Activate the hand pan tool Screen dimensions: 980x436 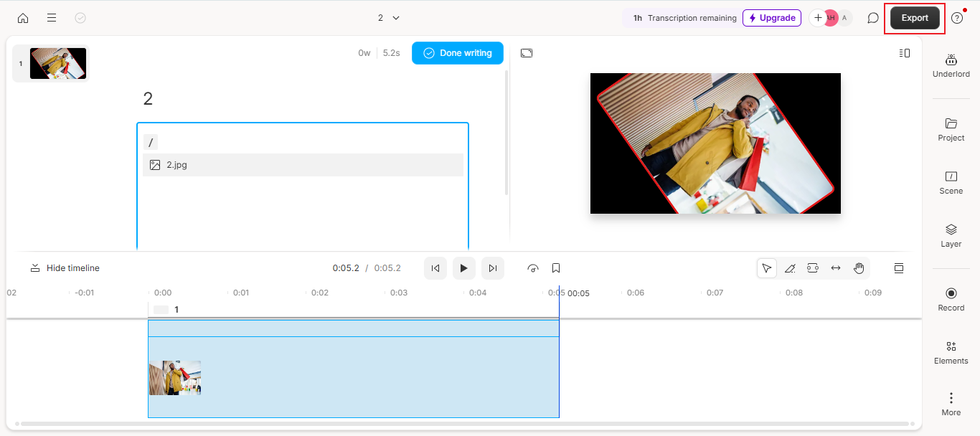[x=859, y=267]
